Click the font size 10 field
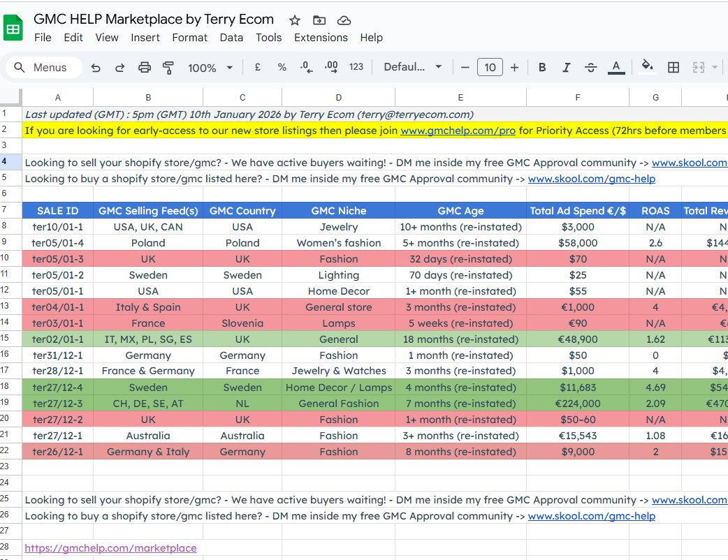The width and height of the screenshot is (728, 560). 490,68
